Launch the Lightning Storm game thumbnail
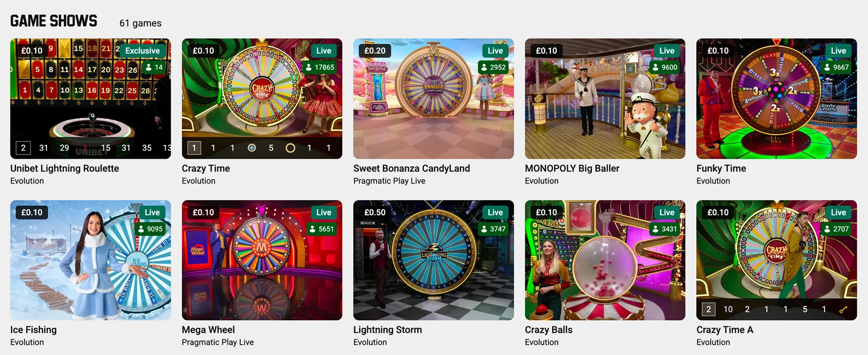 [433, 260]
